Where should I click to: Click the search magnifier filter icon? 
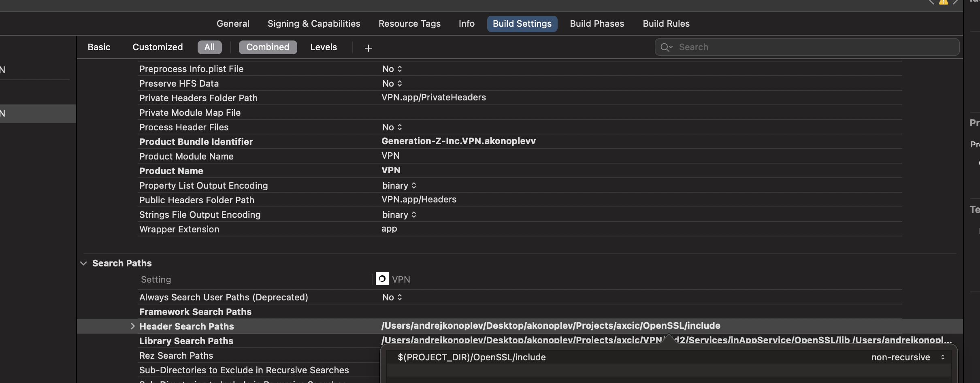tap(666, 47)
